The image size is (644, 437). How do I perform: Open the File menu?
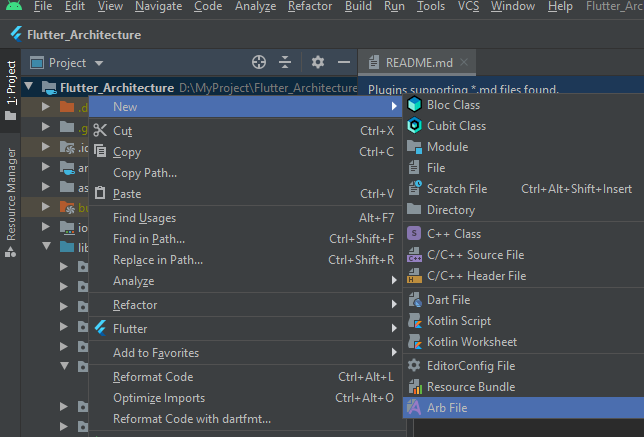pyautogui.click(x=43, y=6)
